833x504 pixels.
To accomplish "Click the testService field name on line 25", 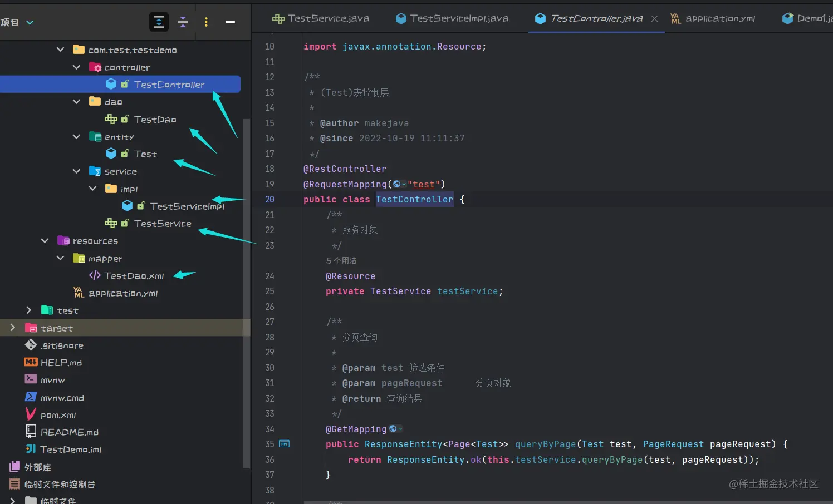I will coord(467,291).
